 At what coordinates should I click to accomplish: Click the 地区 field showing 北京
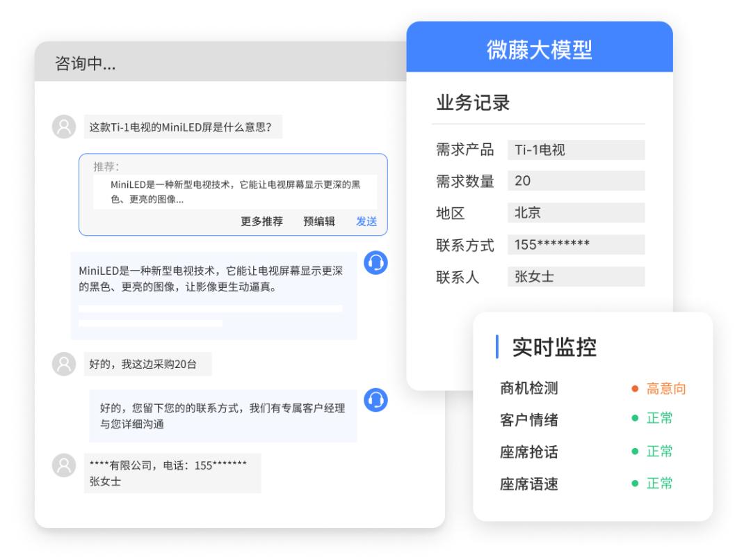point(575,213)
